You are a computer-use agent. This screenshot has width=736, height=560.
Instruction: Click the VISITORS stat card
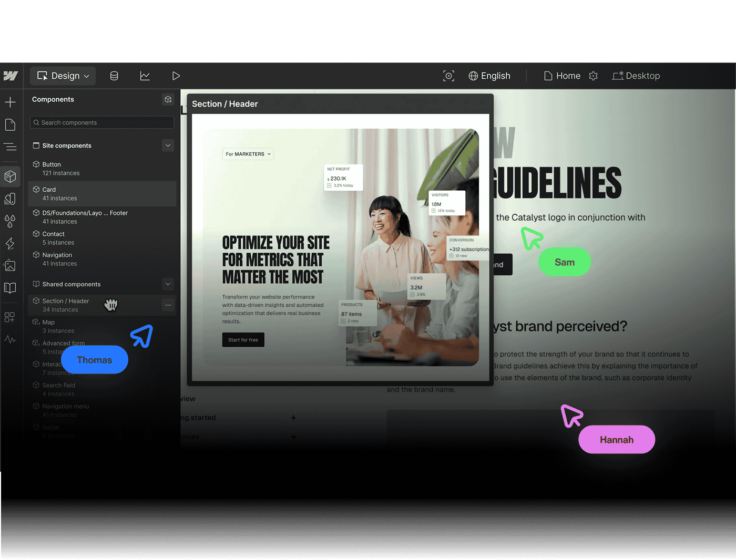click(x=447, y=203)
